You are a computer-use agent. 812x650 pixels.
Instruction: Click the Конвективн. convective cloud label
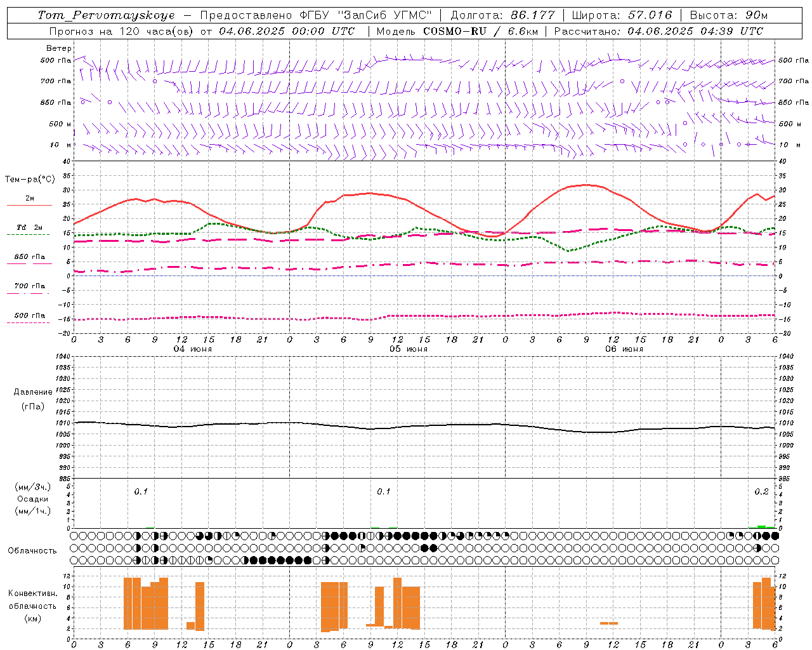[x=32, y=594]
